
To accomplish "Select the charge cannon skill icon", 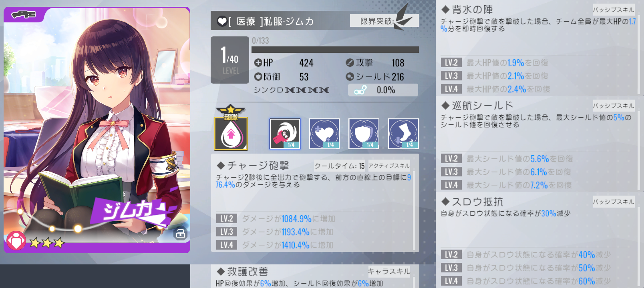I will (x=285, y=134).
